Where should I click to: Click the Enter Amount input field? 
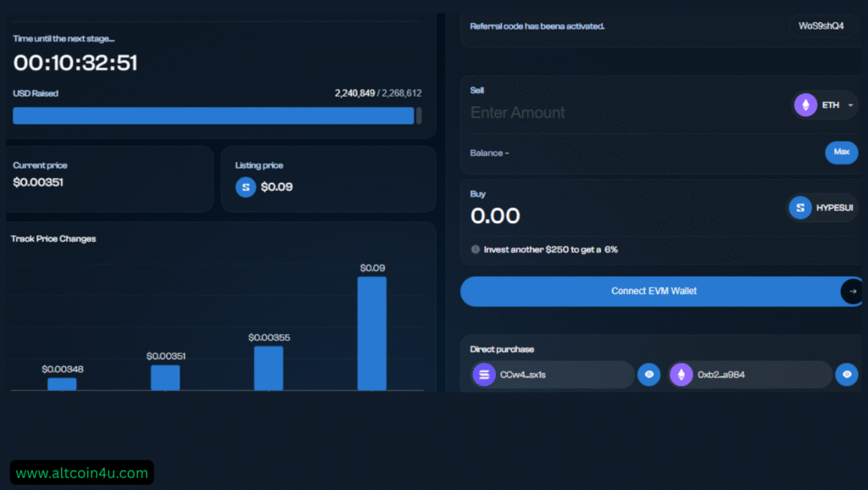pos(593,113)
